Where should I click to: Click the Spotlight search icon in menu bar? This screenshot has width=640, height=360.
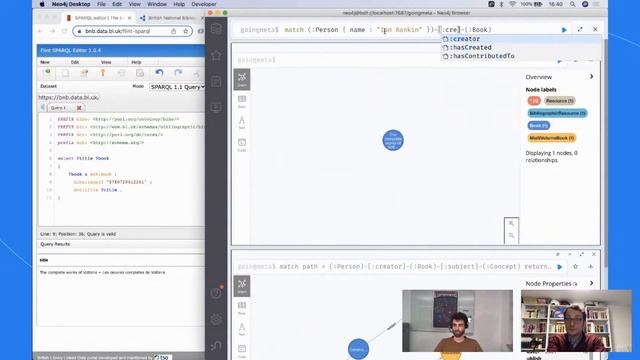point(573,4)
